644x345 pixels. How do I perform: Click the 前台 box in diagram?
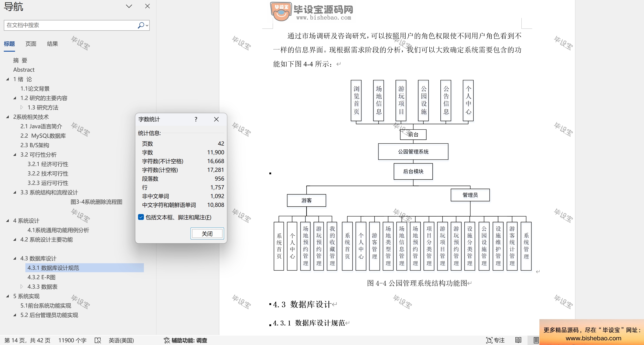click(x=413, y=135)
